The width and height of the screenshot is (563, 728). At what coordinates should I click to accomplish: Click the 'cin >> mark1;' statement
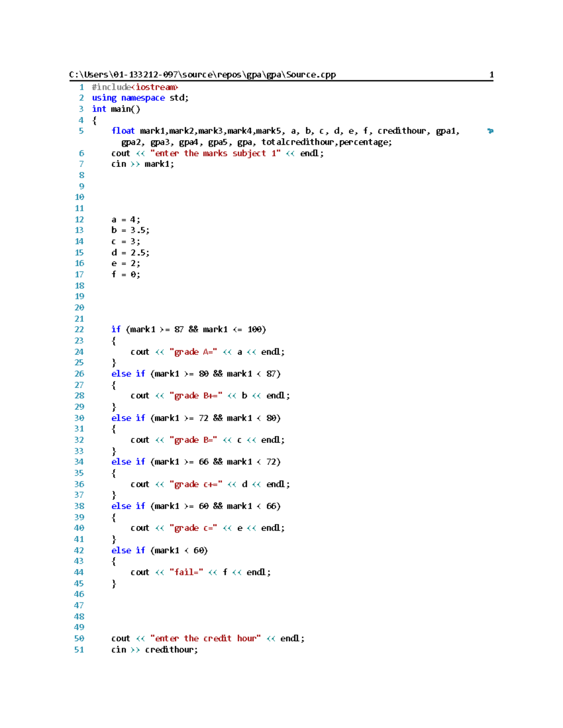tap(143, 164)
